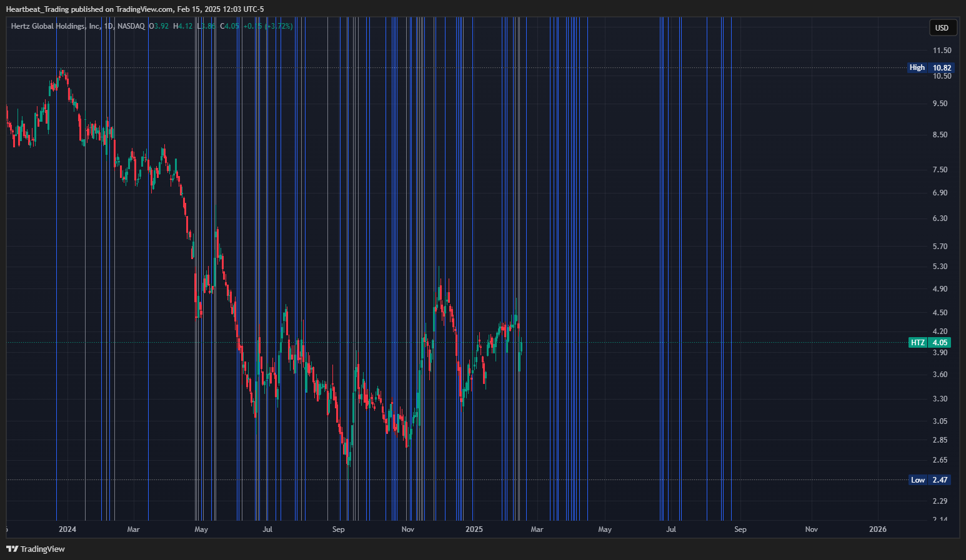The width and height of the screenshot is (966, 560).
Task: Open the USD currency selector
Action: [942, 27]
